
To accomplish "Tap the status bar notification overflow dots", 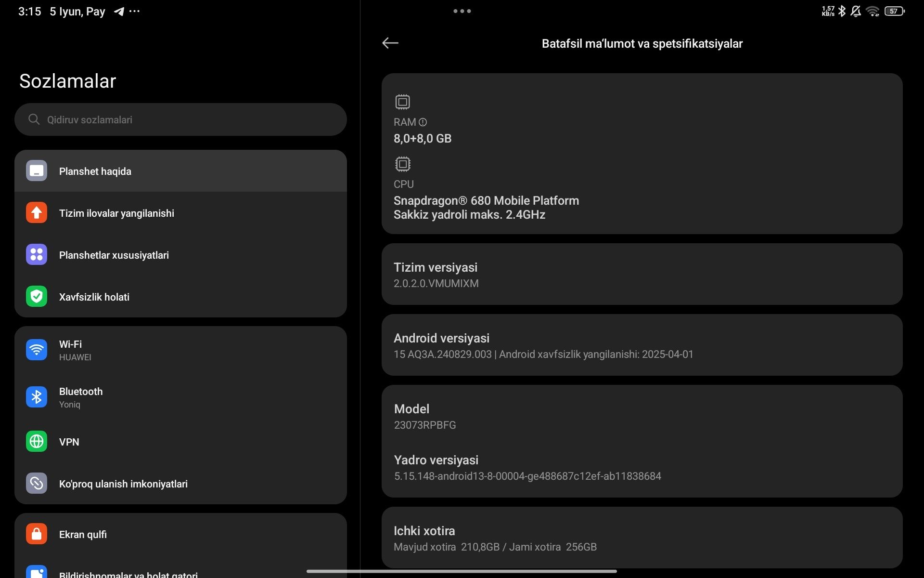I will [135, 11].
